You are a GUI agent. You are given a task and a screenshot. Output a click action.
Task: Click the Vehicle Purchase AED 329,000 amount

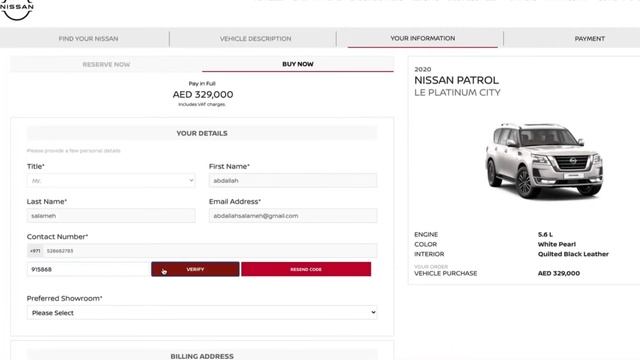click(x=559, y=273)
